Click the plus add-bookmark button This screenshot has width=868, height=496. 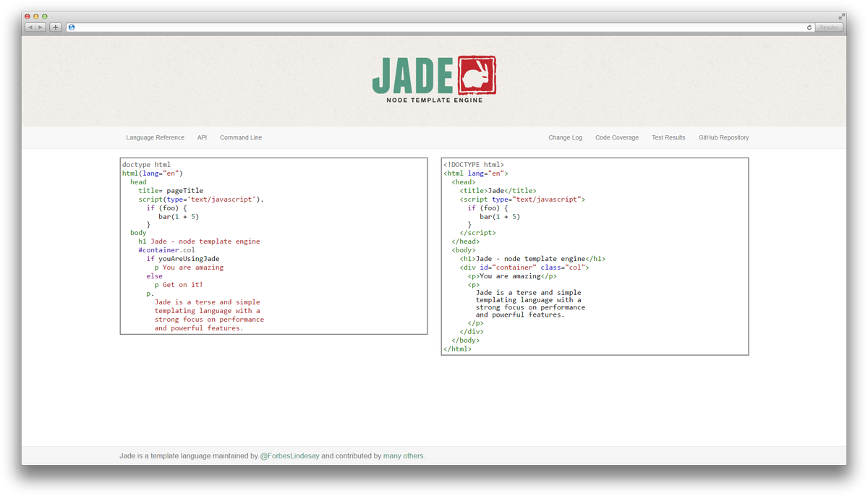56,27
